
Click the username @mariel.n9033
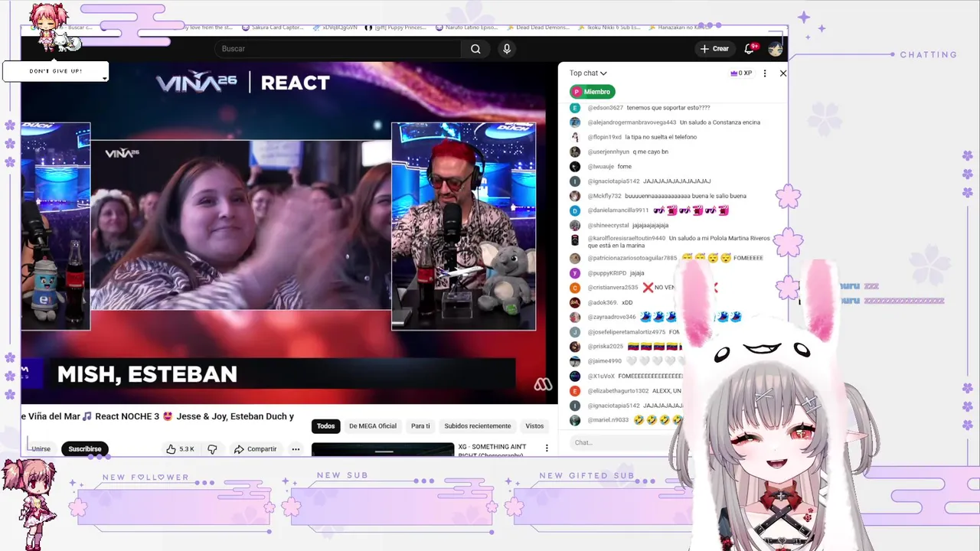(608, 420)
